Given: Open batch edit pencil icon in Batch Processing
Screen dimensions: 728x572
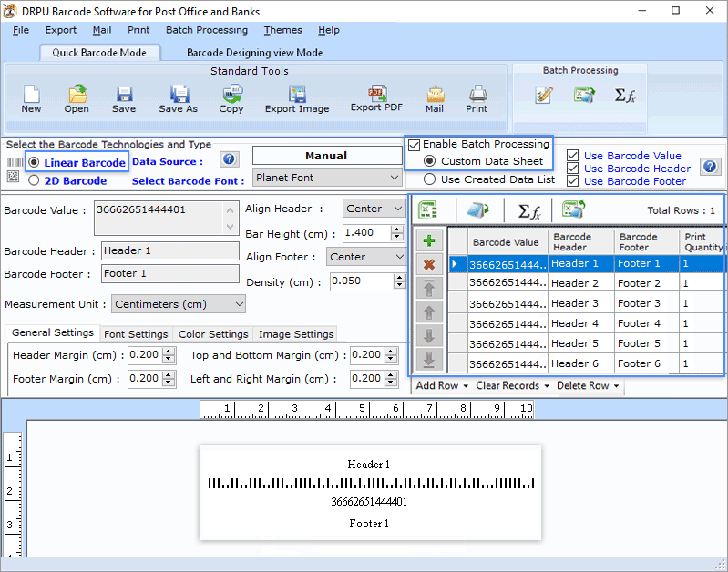Looking at the screenshot, I should point(543,95).
